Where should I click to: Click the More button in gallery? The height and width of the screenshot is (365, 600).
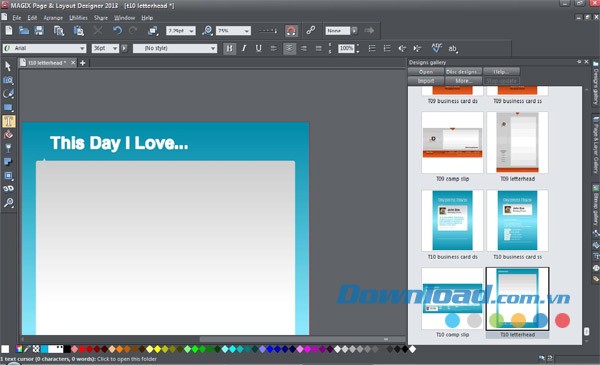[x=463, y=81]
